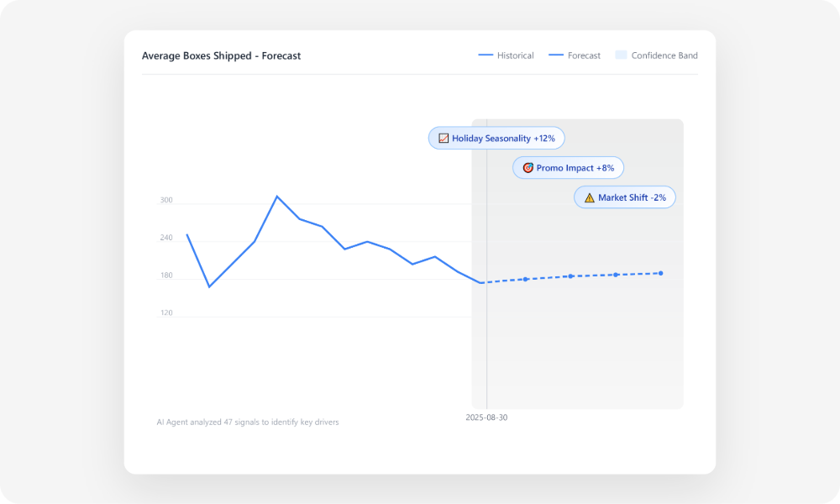Select the Promo Impact +8% annotation text
This screenshot has height=504, width=840.
pos(575,168)
